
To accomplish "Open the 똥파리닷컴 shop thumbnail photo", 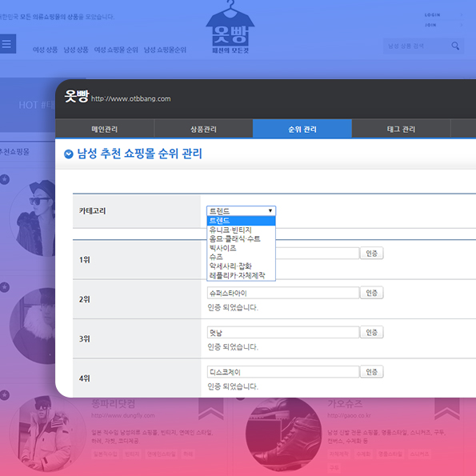I will point(48,434).
